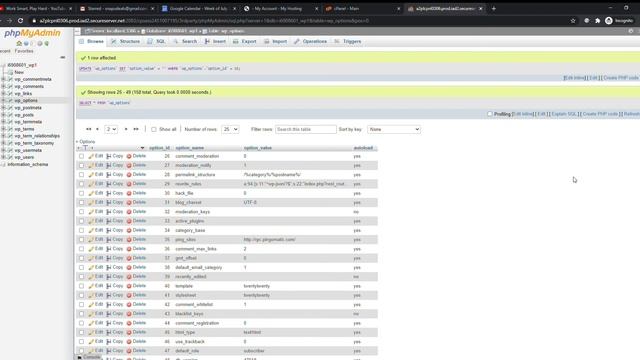The width and height of the screenshot is (640, 360).
Task: Copy the comment_max_links row
Action: pyautogui.click(x=115, y=249)
